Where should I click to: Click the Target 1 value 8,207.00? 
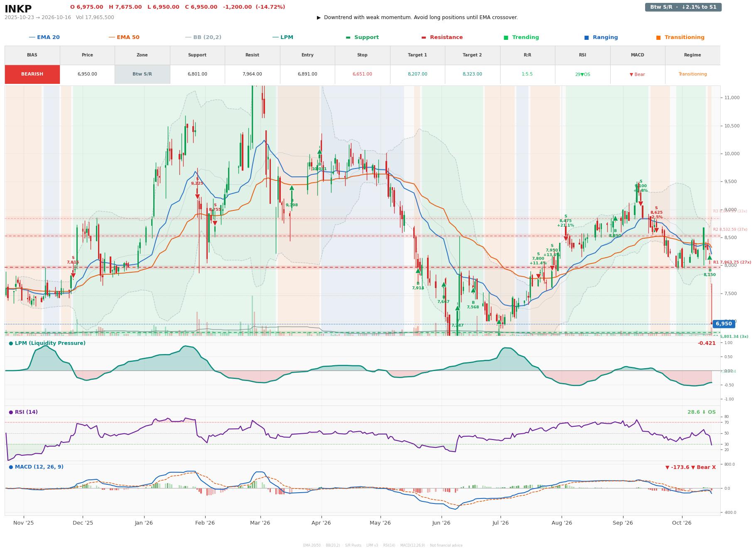417,74
